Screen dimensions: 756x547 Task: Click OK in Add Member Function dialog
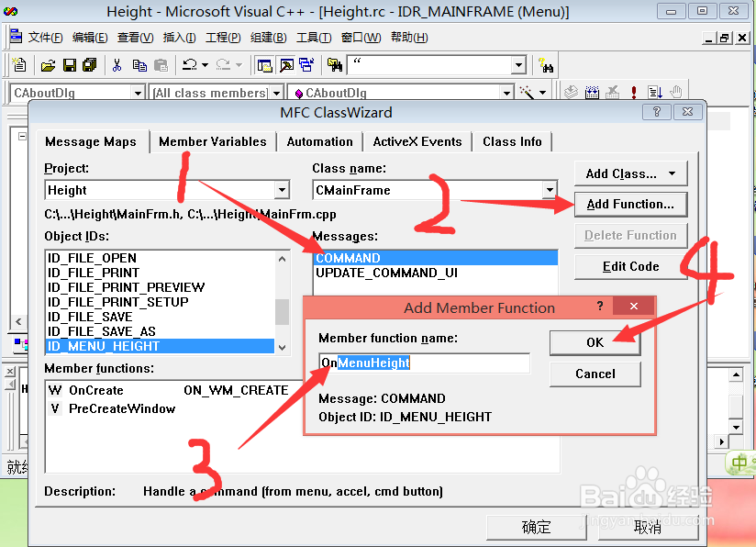click(595, 342)
